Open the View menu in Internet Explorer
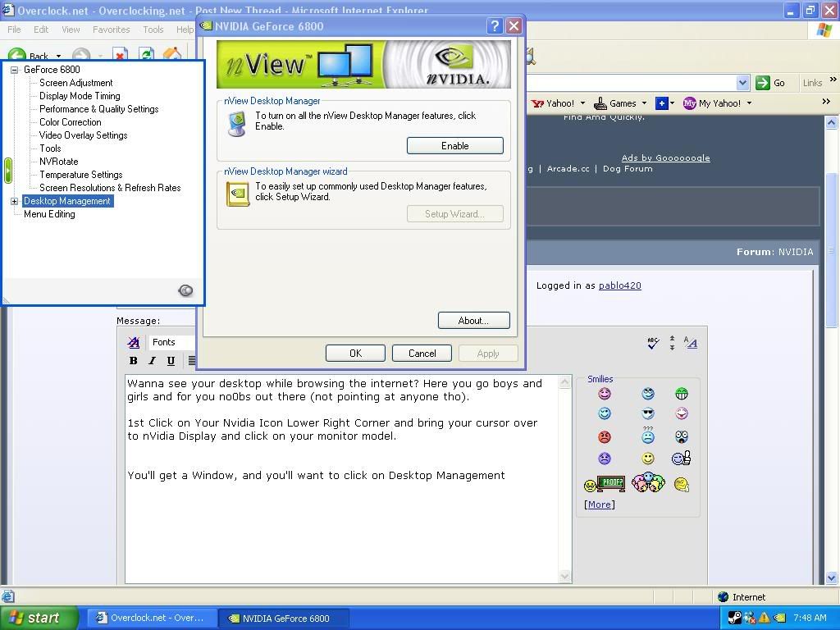The width and height of the screenshot is (840, 630). [x=71, y=30]
